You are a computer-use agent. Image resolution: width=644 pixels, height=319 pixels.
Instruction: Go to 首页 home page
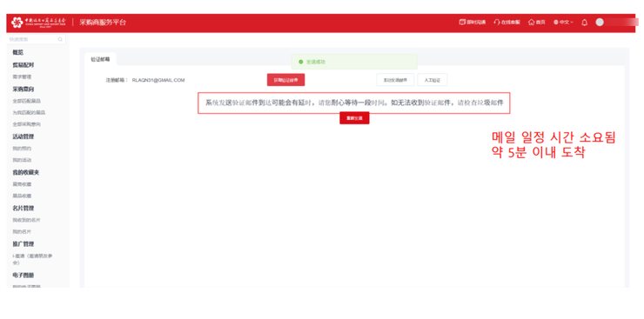[x=537, y=23]
